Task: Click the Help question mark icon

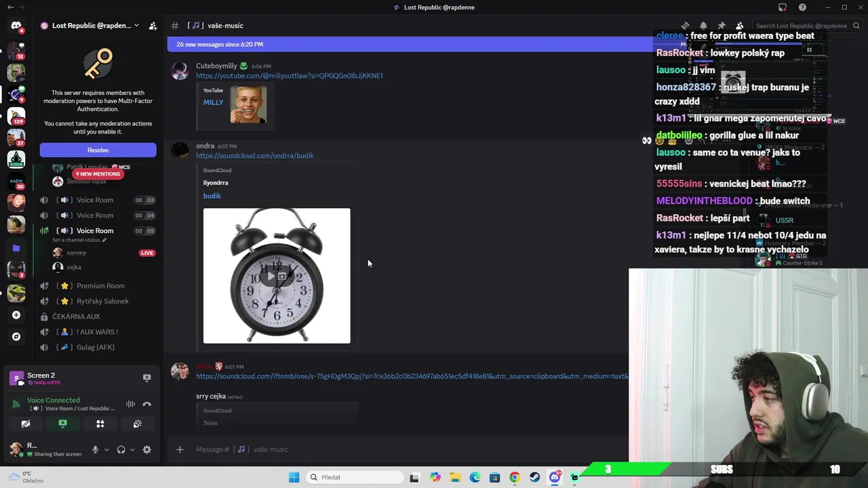Action: [802, 7]
